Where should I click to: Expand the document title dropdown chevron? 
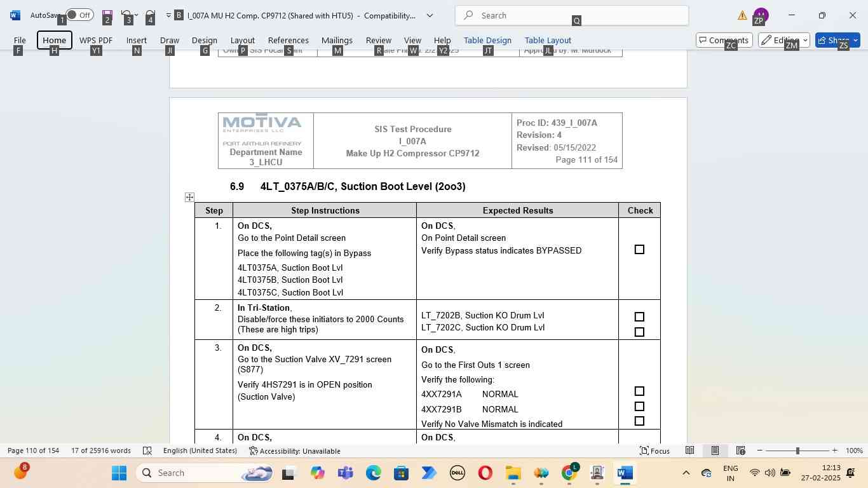(430, 15)
